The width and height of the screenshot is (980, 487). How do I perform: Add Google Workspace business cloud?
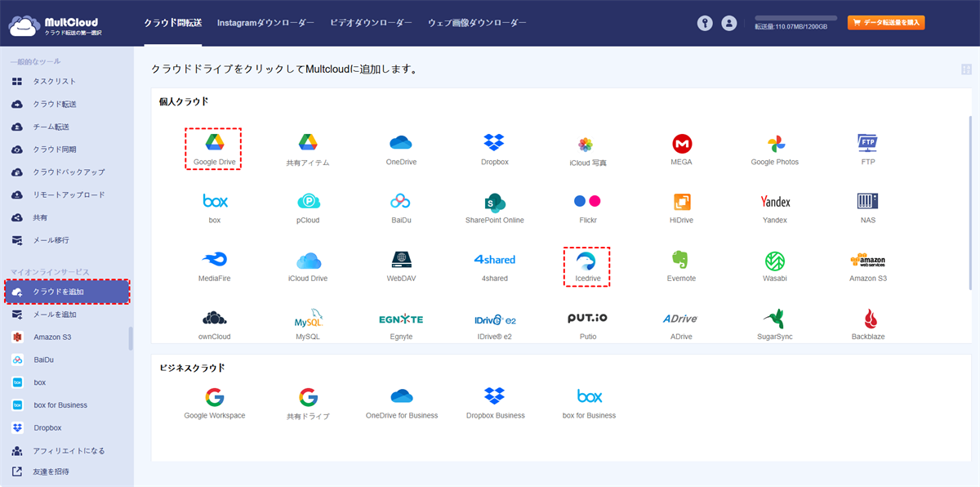(214, 404)
